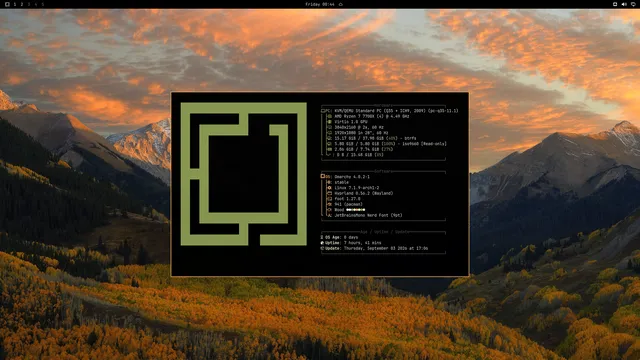Click the disk icon on the btrfs row

point(330,138)
